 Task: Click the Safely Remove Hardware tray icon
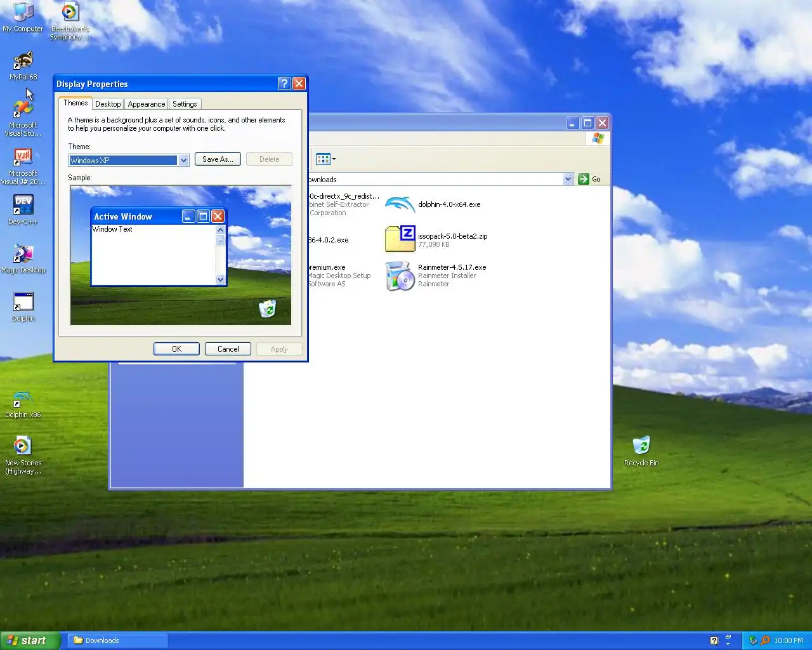[x=753, y=640]
